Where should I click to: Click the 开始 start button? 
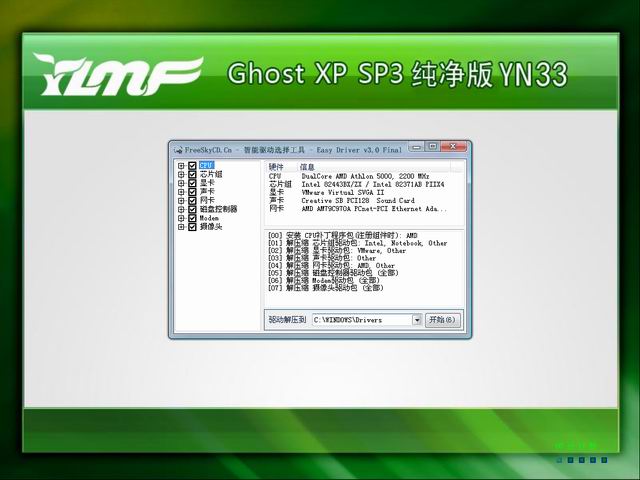443,320
